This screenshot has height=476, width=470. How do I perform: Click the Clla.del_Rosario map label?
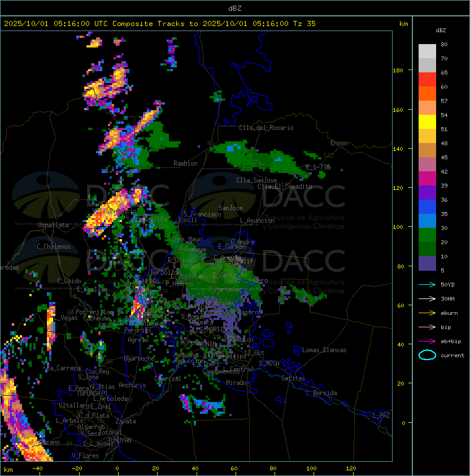pos(266,128)
